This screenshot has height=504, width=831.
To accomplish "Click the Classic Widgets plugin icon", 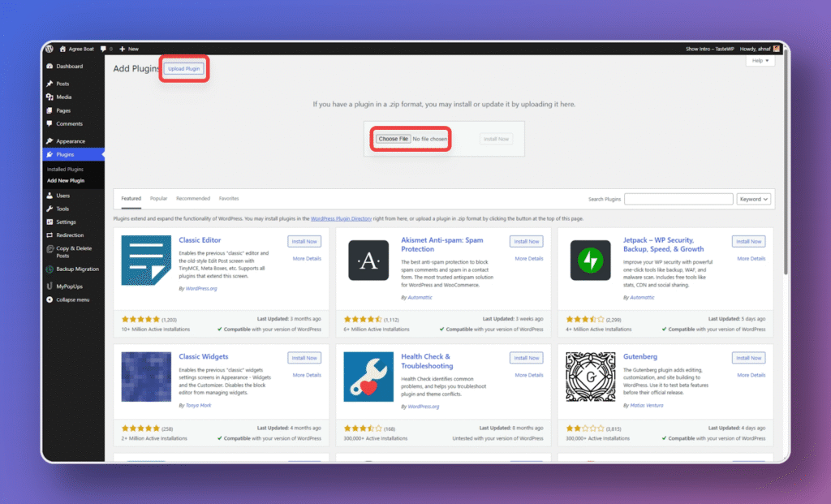I will [x=146, y=377].
